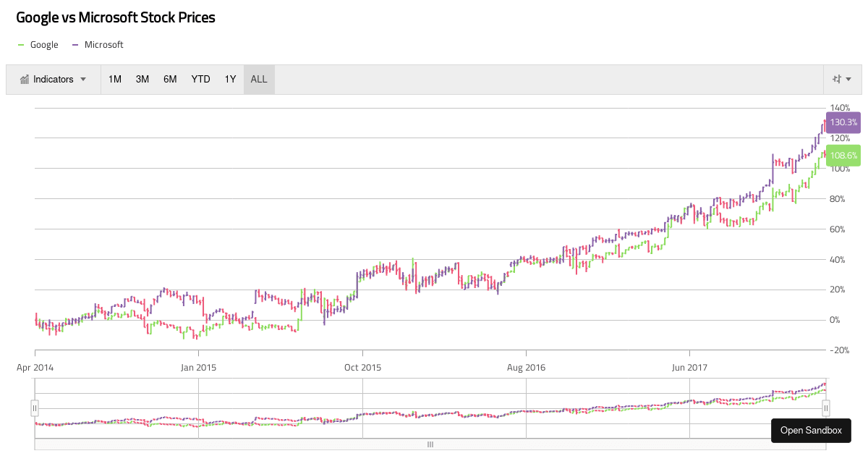Click the green 108.6% price label

843,155
